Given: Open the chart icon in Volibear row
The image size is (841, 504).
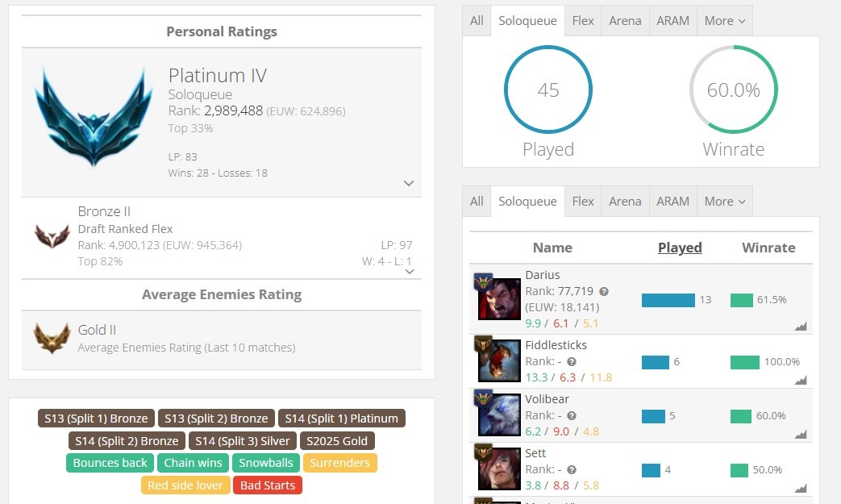Looking at the screenshot, I should coord(801,435).
